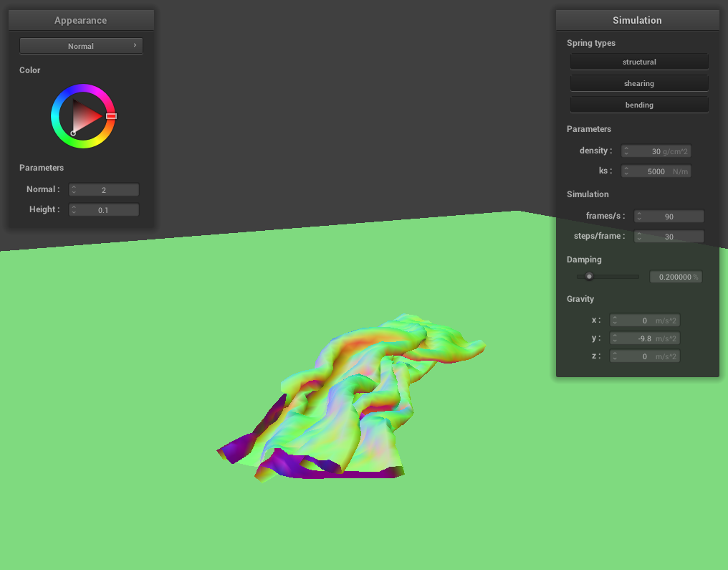
Task: Toggle structural spring type
Action: [x=639, y=62]
